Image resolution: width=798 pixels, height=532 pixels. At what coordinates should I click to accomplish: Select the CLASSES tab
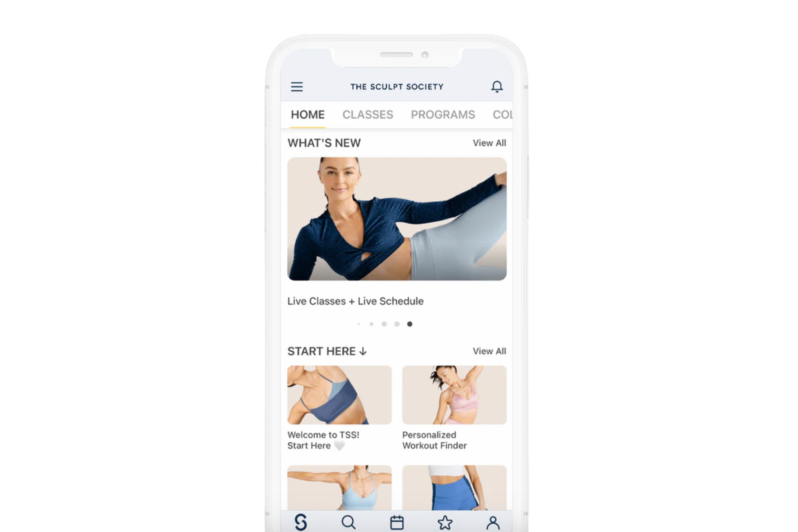click(x=367, y=114)
